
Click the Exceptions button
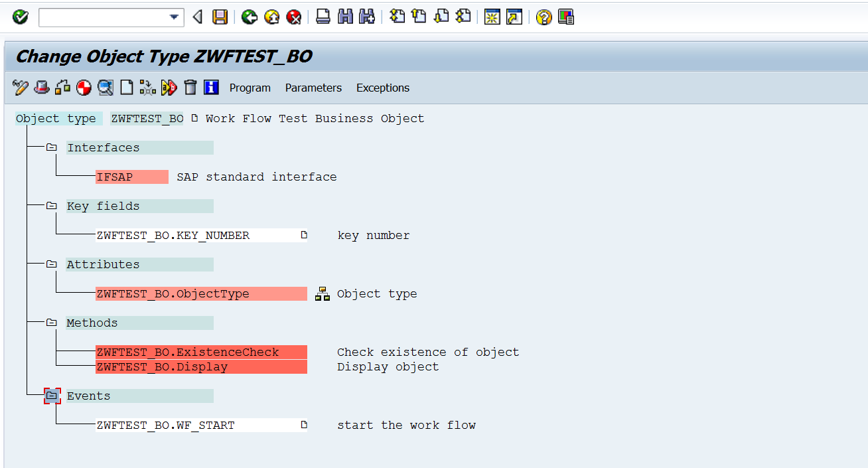(383, 88)
